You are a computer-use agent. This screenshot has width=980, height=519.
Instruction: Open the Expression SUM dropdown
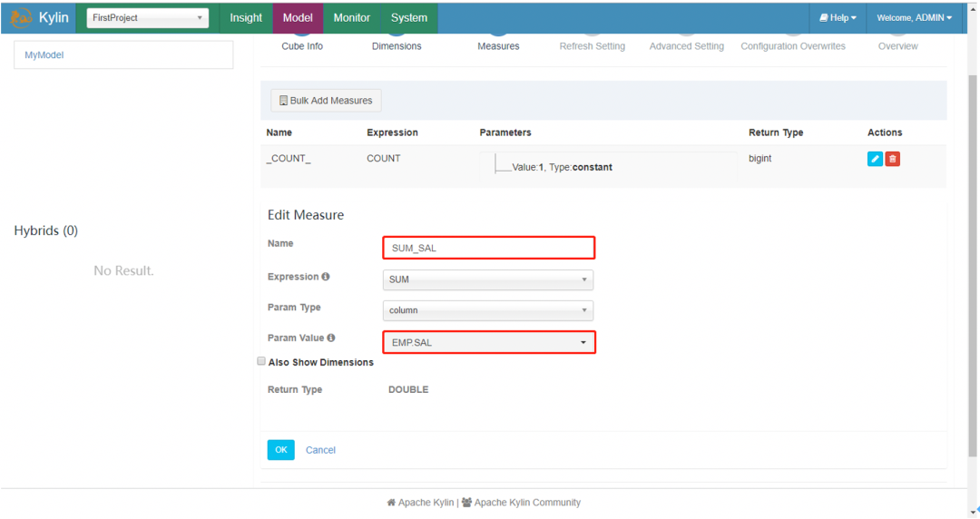488,279
